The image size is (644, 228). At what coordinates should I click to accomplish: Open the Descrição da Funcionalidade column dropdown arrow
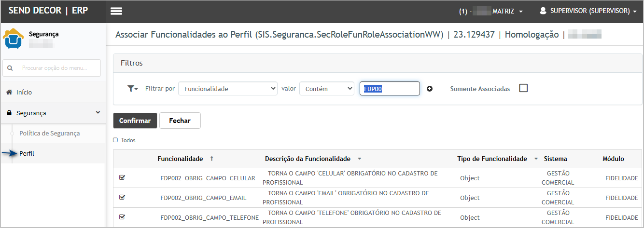click(x=359, y=159)
